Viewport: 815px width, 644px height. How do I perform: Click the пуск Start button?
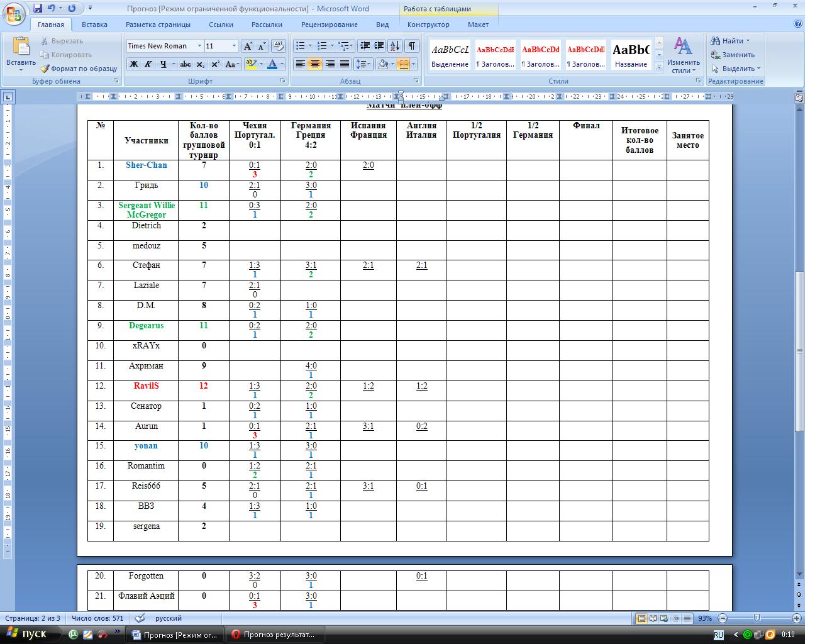pyautogui.click(x=26, y=634)
